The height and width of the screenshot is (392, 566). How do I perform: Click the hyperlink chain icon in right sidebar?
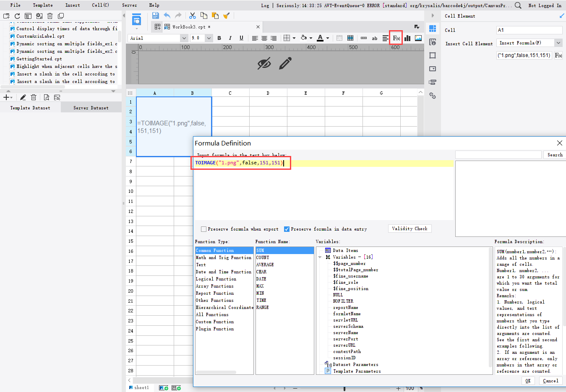433,96
